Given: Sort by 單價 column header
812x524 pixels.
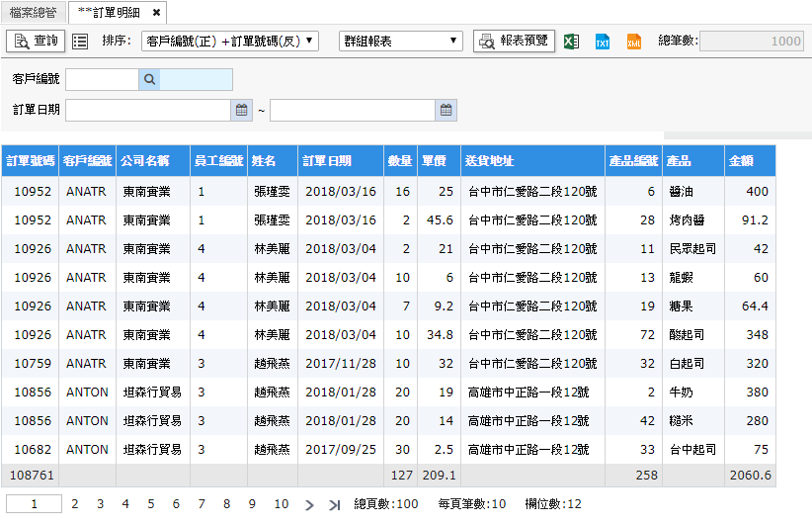Looking at the screenshot, I should tap(440, 161).
